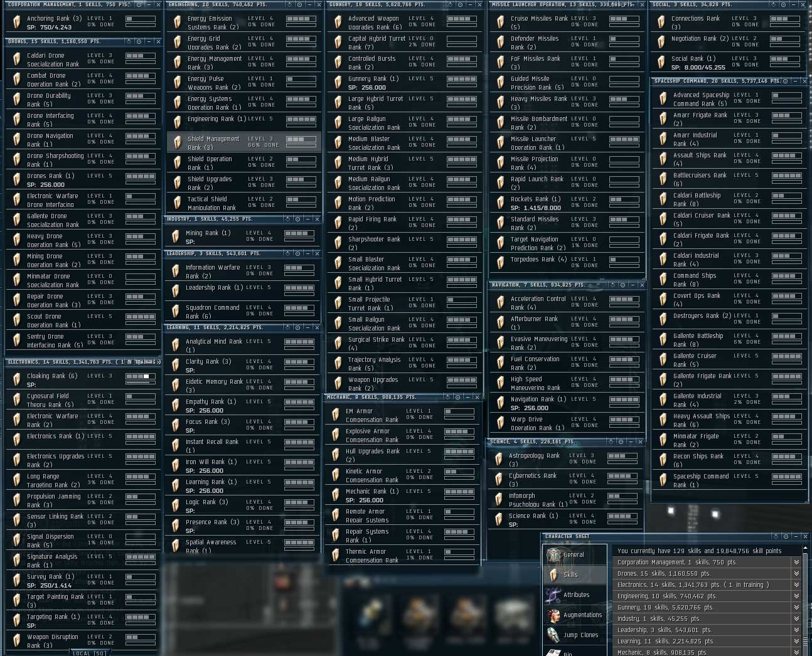The image size is (812, 656).
Task: Click the "Capital Hybrid Turret" skill name
Action: tap(377, 38)
